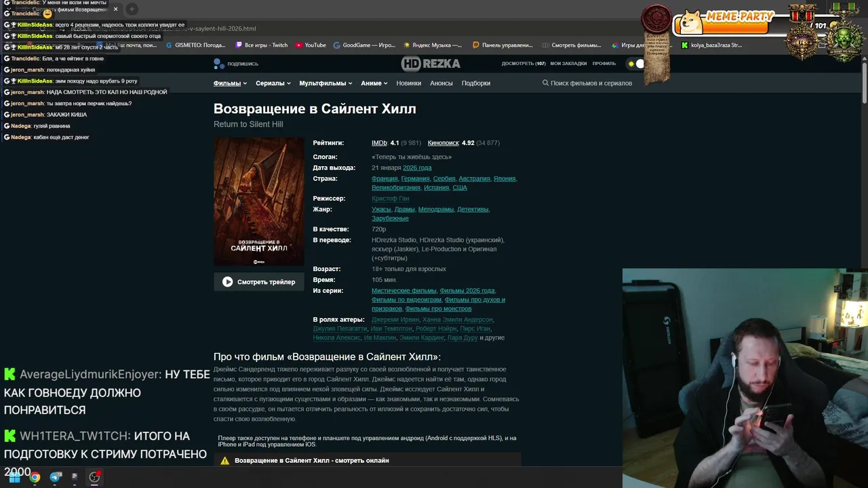The width and height of the screenshot is (868, 488).
Task: Click the Сербия country link
Action: click(444, 179)
